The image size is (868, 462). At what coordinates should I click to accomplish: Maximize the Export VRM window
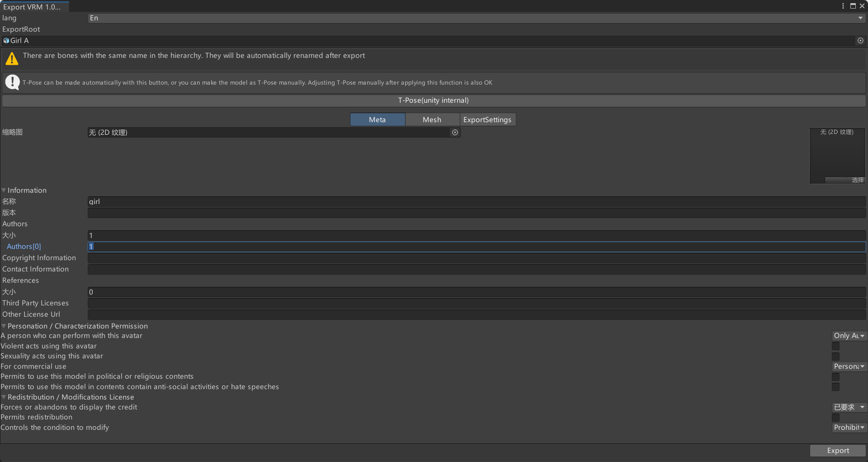click(853, 6)
